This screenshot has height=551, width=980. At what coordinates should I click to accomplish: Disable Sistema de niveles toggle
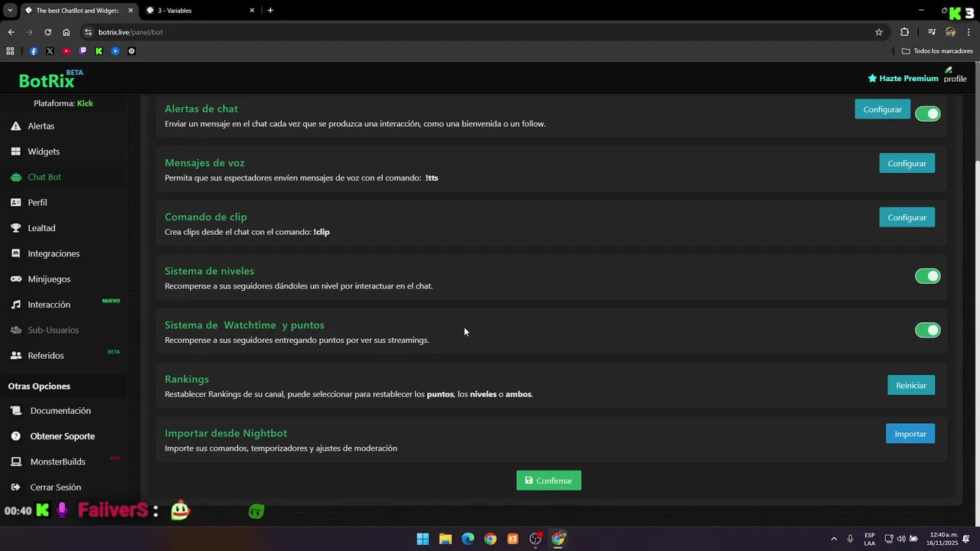point(928,276)
